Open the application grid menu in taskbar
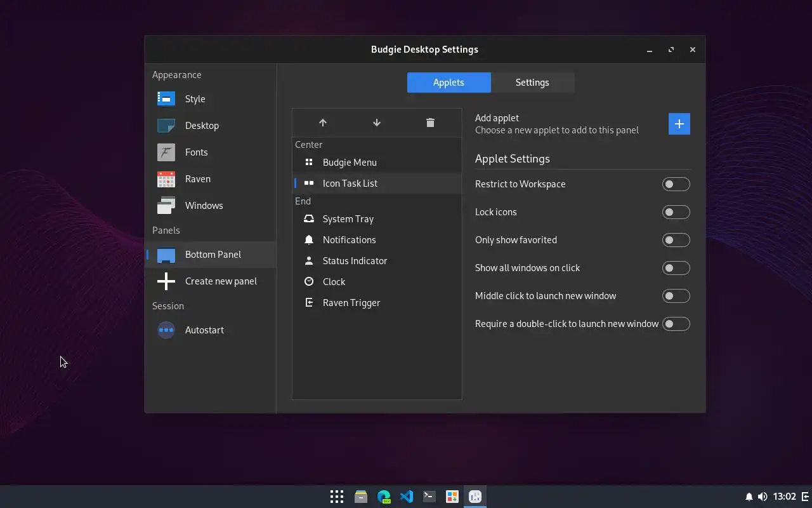This screenshot has width=812, height=508. [x=337, y=497]
